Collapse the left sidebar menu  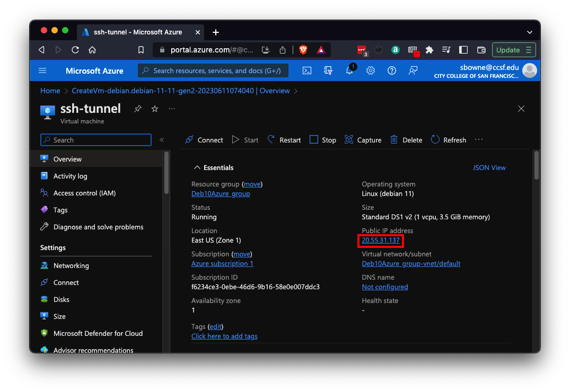coord(162,140)
